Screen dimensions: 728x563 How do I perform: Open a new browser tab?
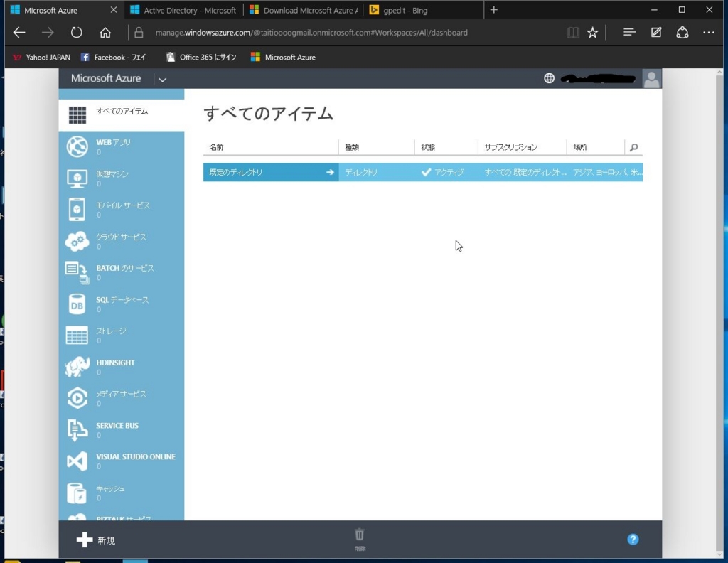(494, 10)
